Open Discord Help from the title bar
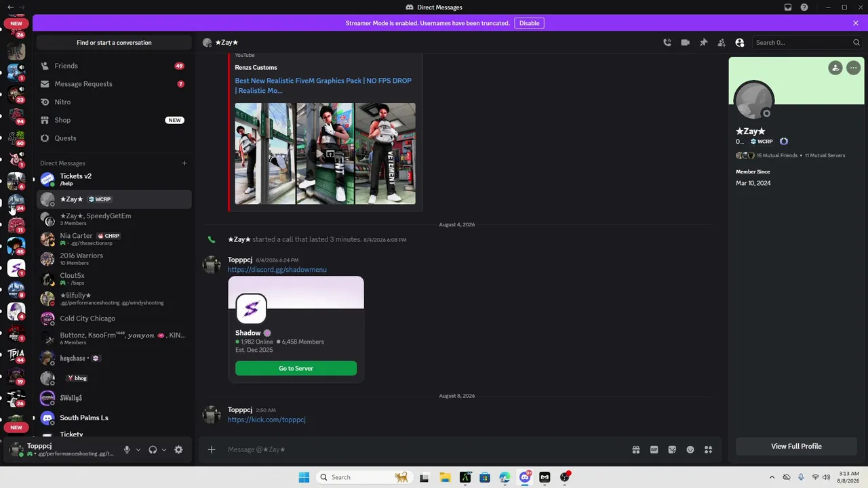Viewport: 868px width, 488px height. click(804, 7)
